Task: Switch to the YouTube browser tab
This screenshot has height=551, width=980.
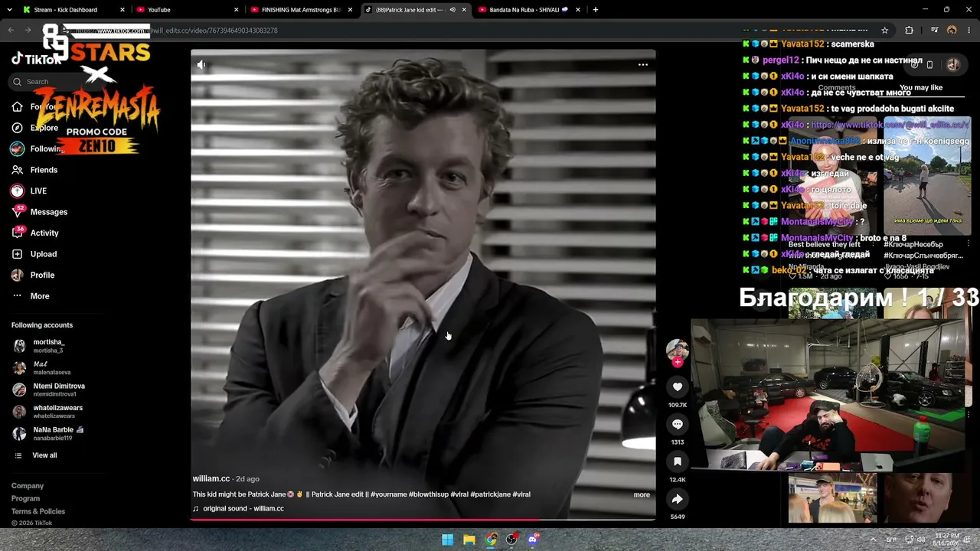Action: pyautogui.click(x=188, y=10)
